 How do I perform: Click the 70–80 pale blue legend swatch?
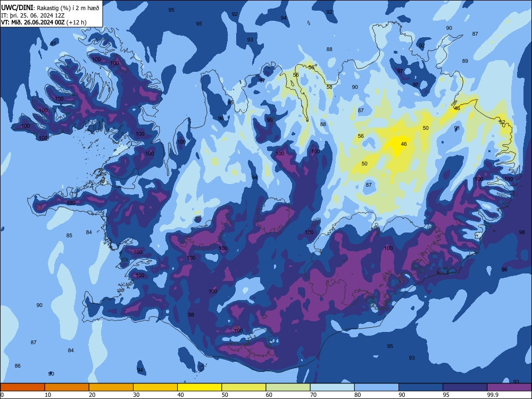pyautogui.click(x=332, y=387)
